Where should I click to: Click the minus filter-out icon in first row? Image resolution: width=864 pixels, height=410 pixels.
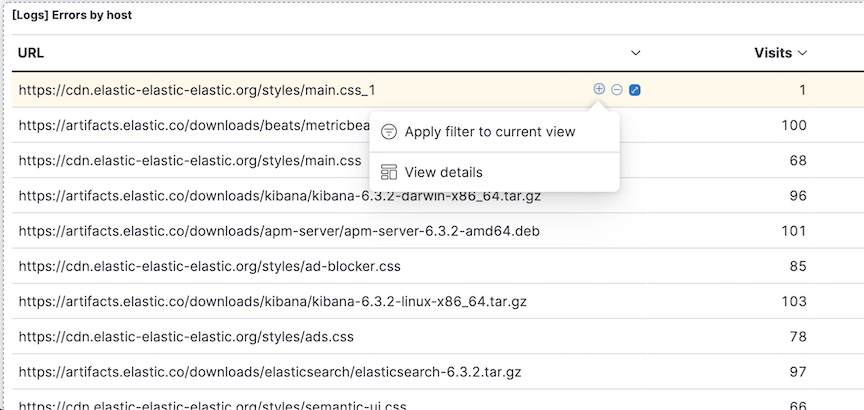tap(617, 89)
